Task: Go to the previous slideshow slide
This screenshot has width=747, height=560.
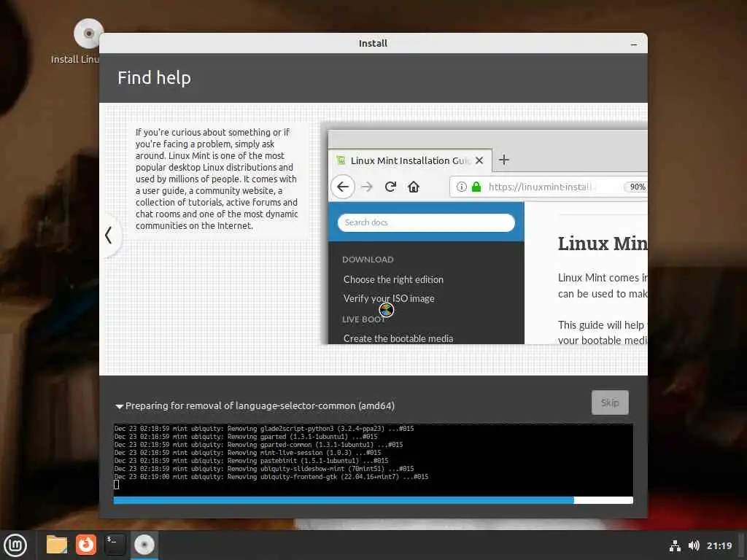Action: point(109,235)
